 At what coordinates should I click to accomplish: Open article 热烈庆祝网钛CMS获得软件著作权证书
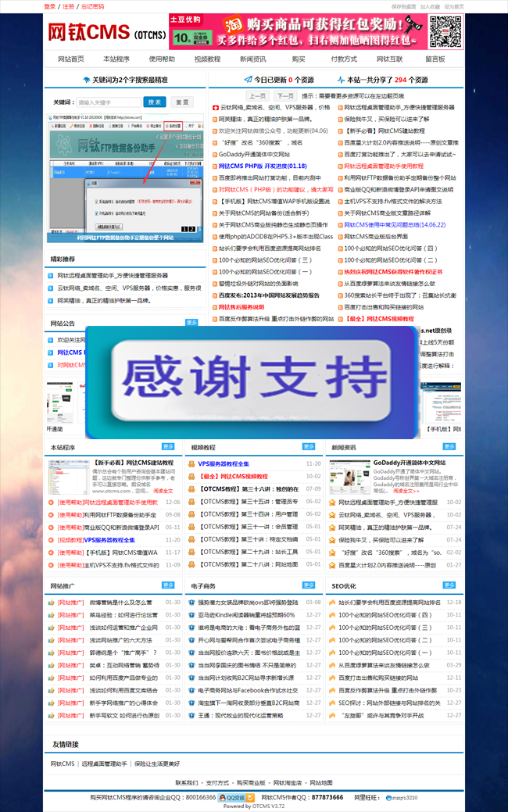(x=393, y=272)
